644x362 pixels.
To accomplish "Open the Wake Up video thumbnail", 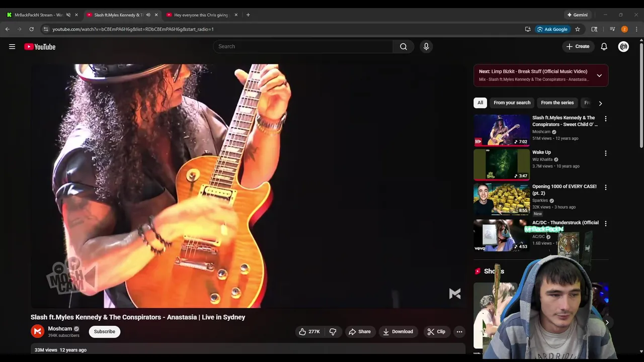I will click(x=502, y=164).
